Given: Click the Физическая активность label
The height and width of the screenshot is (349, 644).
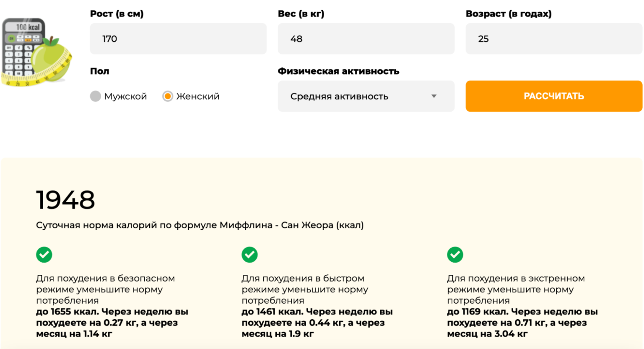Looking at the screenshot, I should coord(338,71).
